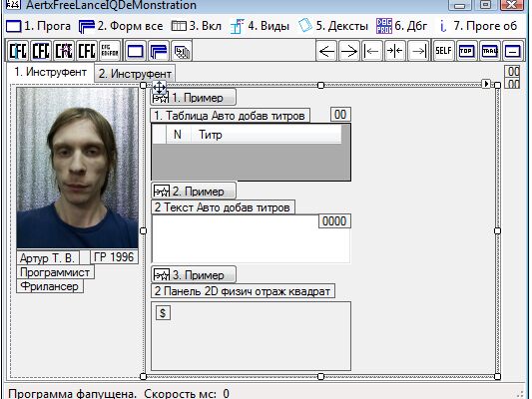Click the first CFC toolbar icon
Screen dimensions: 532x399
tap(18, 51)
